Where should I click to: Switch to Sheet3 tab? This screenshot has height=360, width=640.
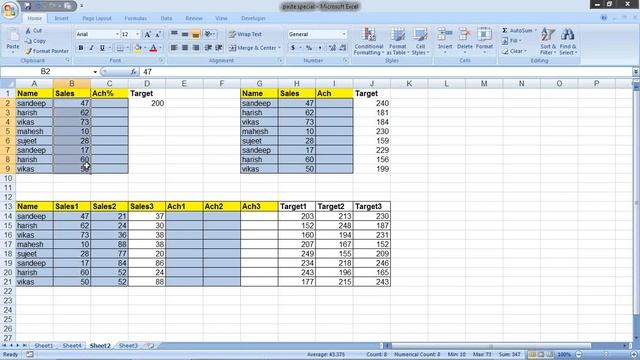[128, 346]
